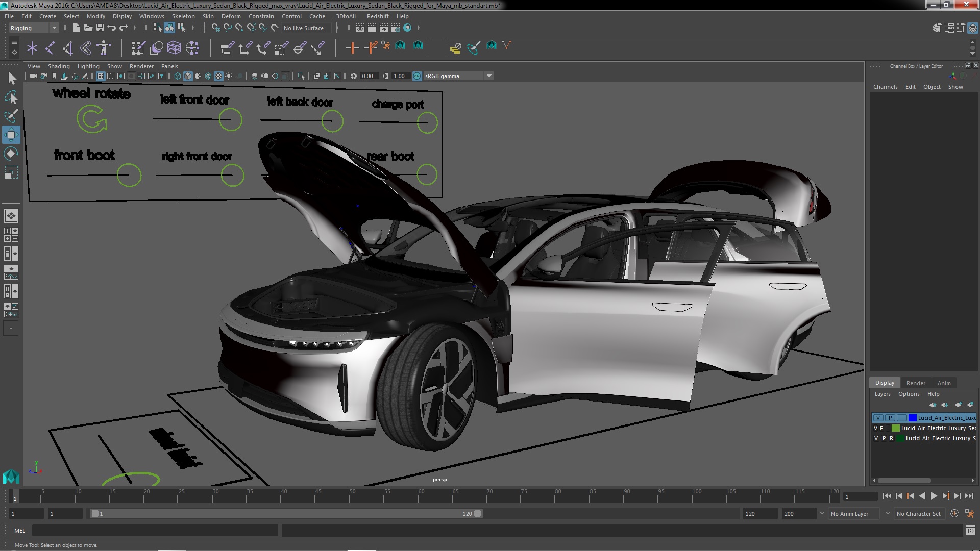Open the No Live Surface field
The width and height of the screenshot is (980, 551).
click(306, 28)
